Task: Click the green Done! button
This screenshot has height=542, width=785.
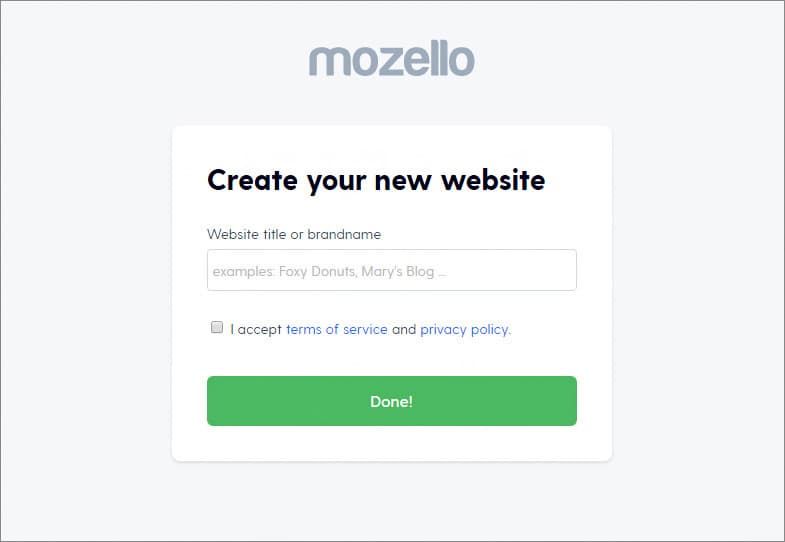Action: click(x=391, y=401)
